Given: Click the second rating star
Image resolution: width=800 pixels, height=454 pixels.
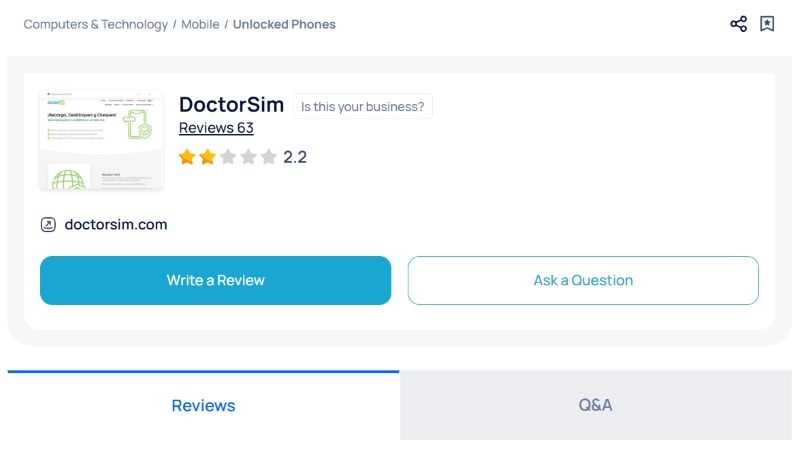Looking at the screenshot, I should tap(207, 157).
